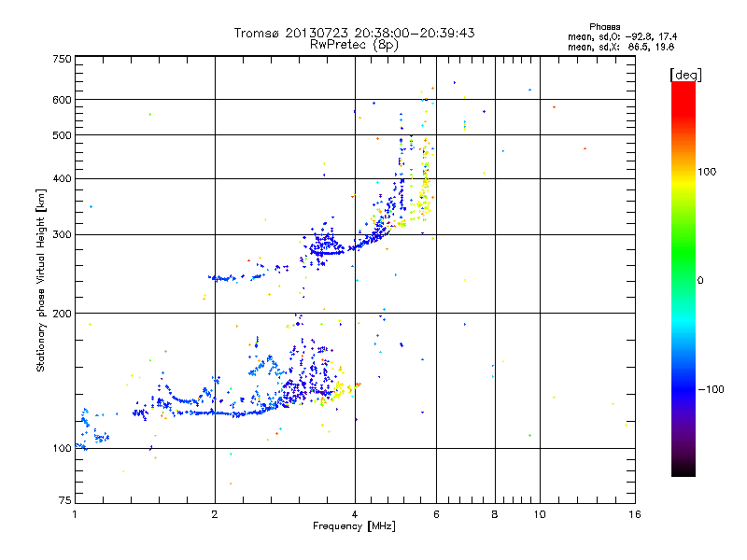The height and width of the screenshot is (560, 747).
Task: Click the colorbar label '0'
Action: (700, 281)
